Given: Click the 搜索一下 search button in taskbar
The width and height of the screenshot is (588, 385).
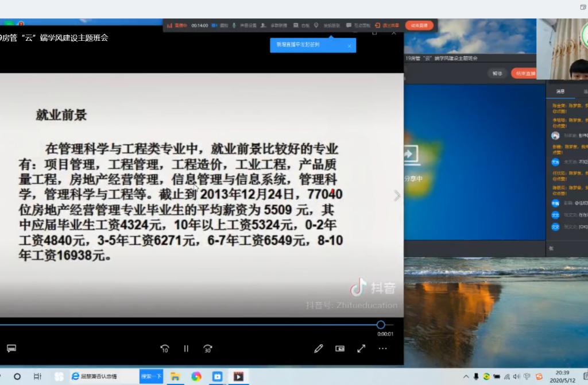Looking at the screenshot, I should pyautogui.click(x=151, y=376).
